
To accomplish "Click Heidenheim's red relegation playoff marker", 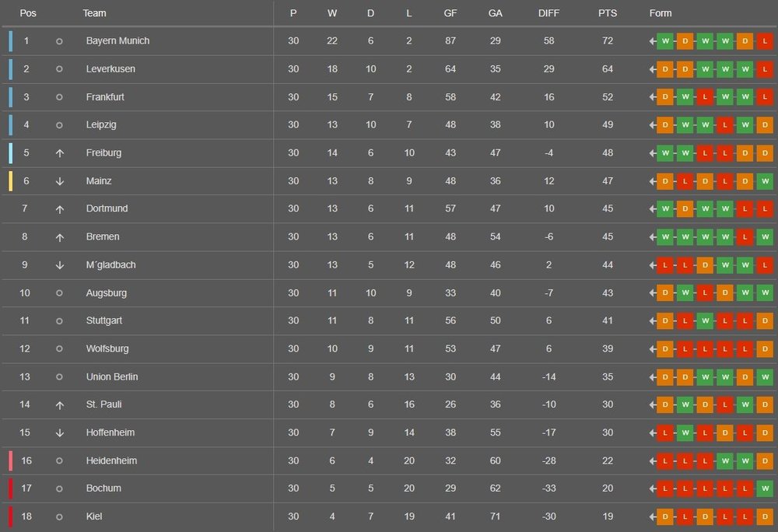I will click(x=11, y=460).
